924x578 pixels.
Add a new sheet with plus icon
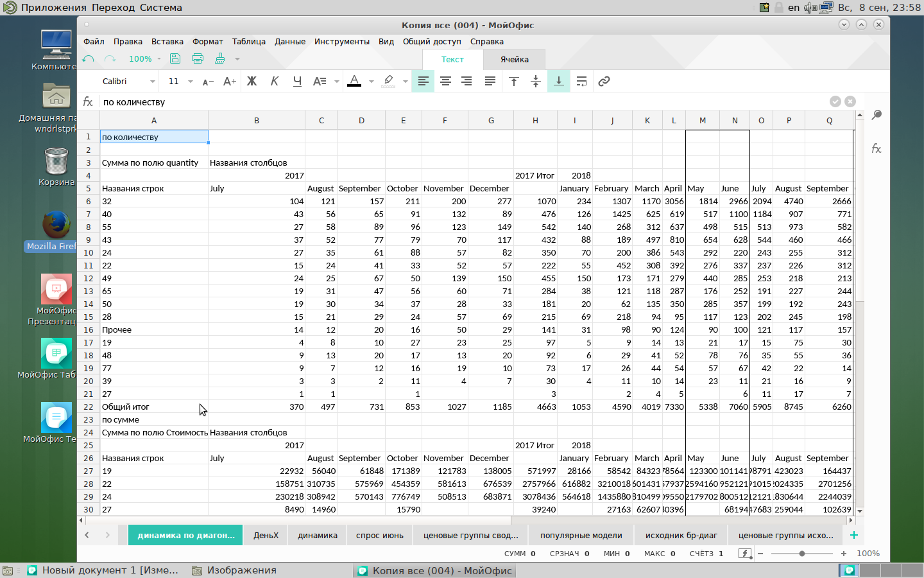click(x=853, y=535)
